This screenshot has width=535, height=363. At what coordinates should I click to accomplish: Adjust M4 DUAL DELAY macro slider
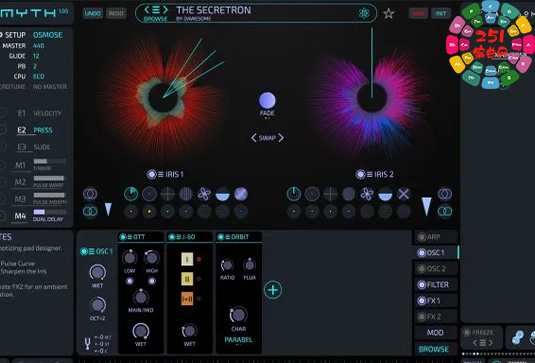(49, 212)
